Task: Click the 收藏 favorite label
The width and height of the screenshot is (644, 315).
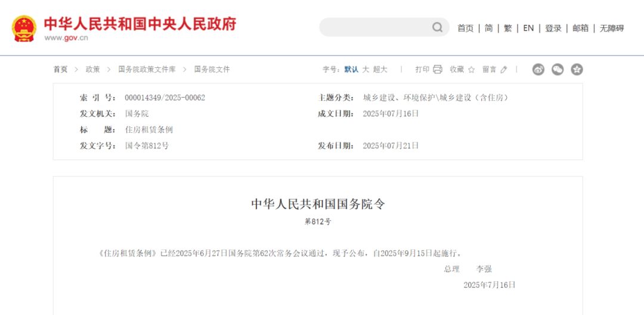Action: [457, 69]
